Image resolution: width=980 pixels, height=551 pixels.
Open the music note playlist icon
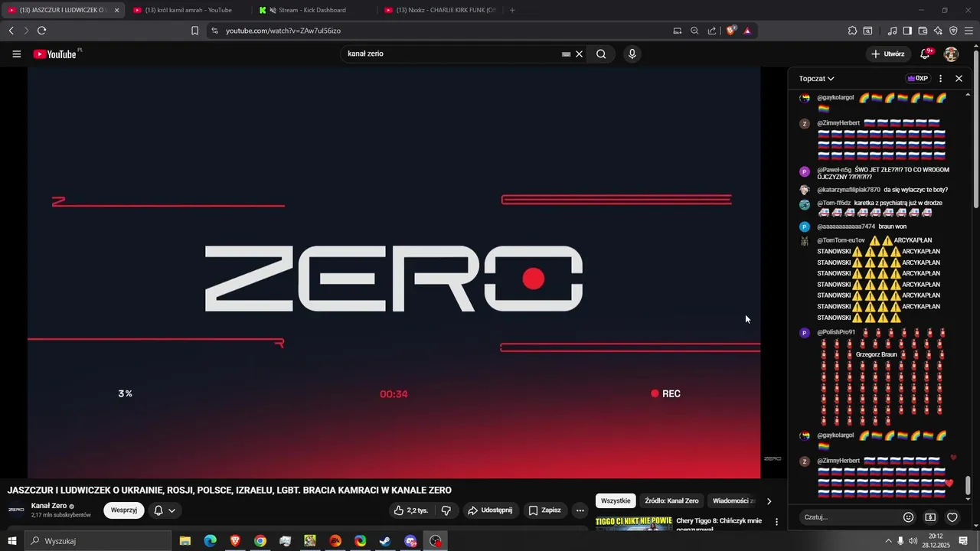[892, 31]
